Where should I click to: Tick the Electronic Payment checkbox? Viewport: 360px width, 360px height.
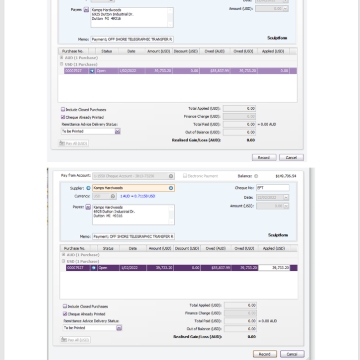point(185,176)
